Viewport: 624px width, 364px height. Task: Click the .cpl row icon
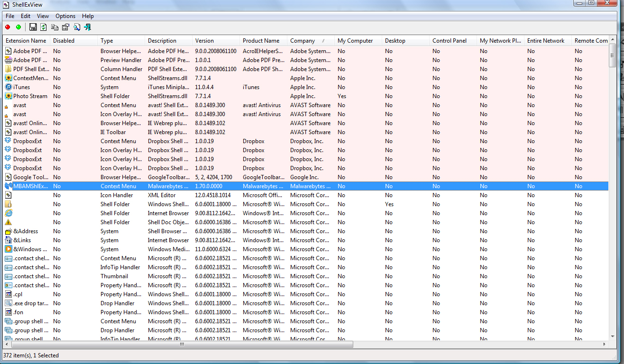point(9,294)
